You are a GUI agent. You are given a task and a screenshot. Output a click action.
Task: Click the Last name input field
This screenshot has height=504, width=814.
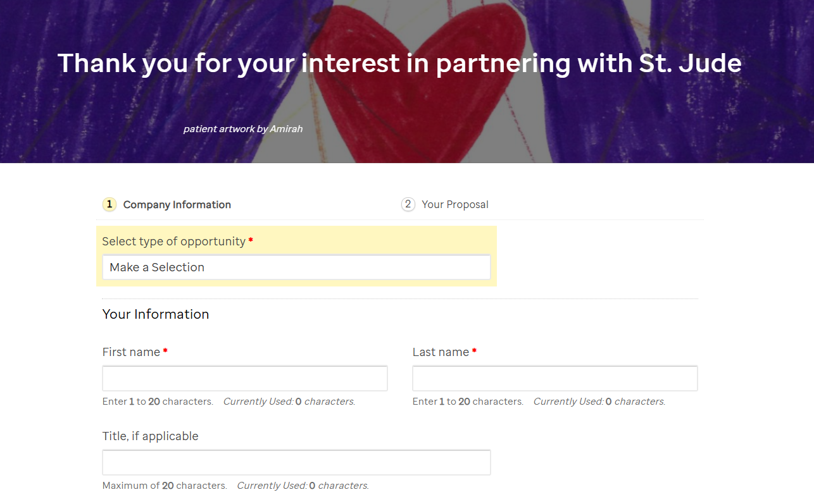(554, 378)
